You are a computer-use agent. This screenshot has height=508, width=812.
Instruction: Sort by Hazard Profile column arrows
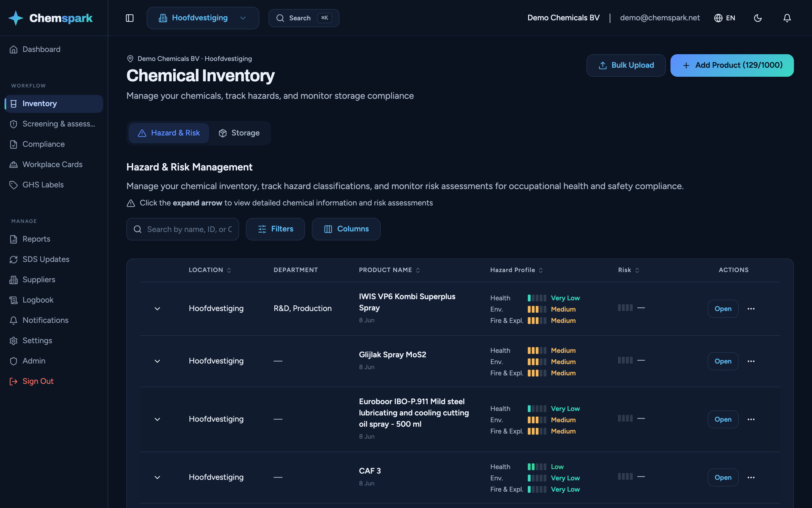click(x=540, y=270)
